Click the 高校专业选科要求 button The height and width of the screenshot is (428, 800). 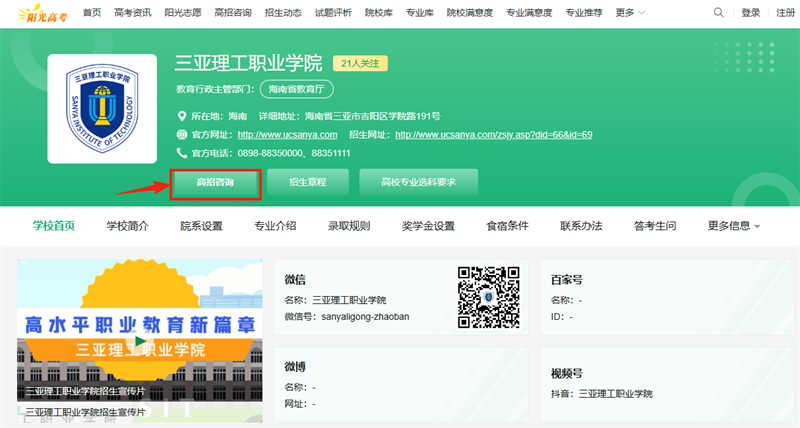tap(418, 182)
